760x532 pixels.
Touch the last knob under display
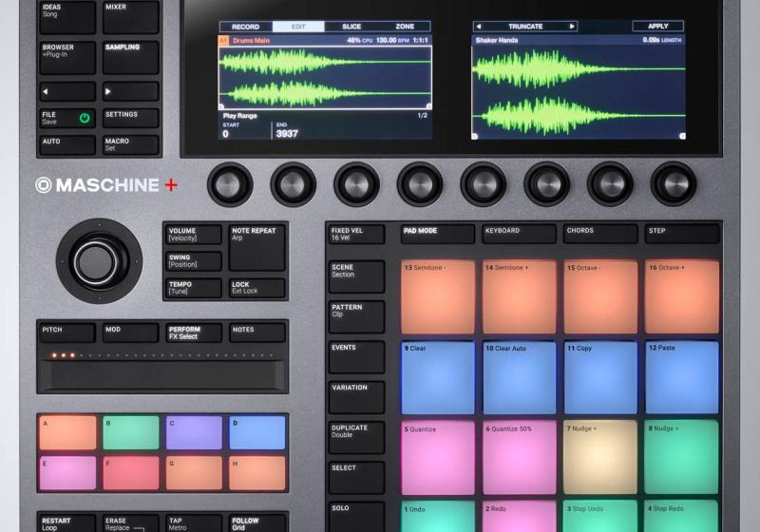674,184
